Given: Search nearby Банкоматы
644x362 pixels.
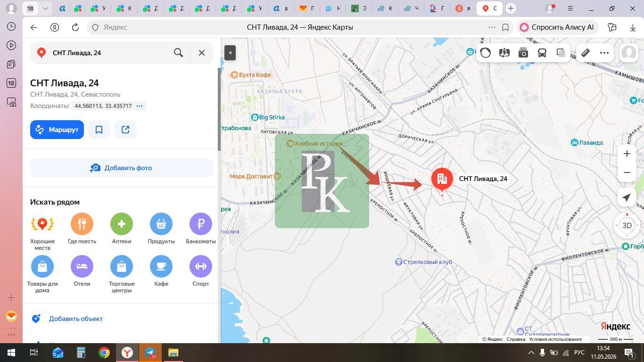Looking at the screenshot, I should click(201, 229).
